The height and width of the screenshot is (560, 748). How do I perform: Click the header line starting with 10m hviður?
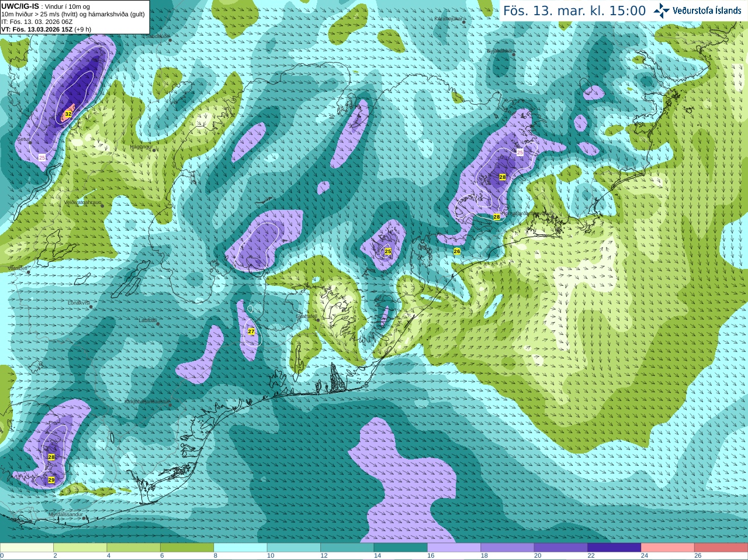click(73, 14)
